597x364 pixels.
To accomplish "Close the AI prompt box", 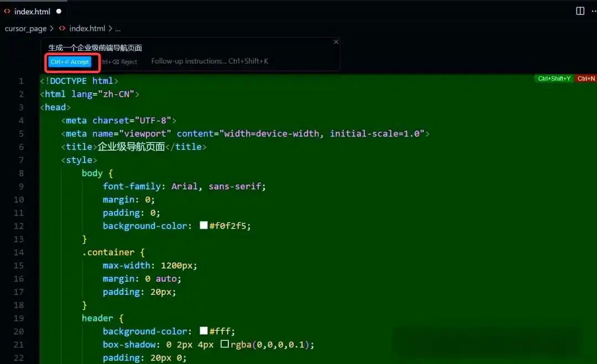I will (x=336, y=42).
